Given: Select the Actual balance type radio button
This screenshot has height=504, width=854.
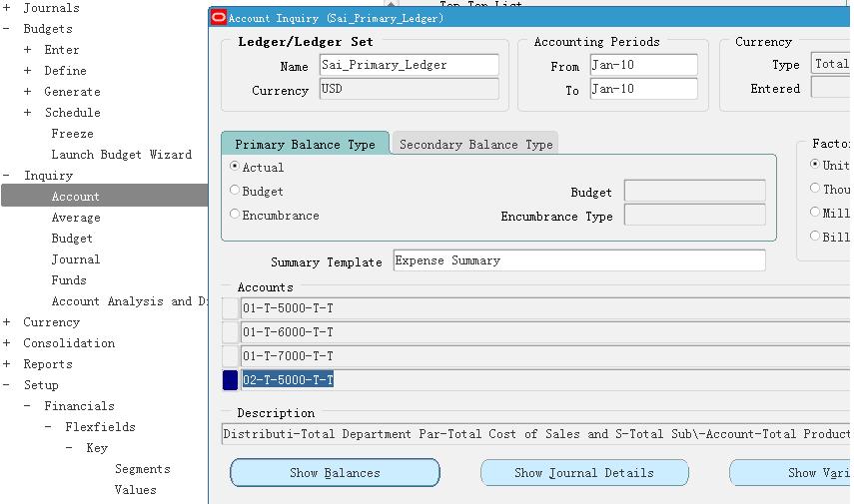Looking at the screenshot, I should 235,166.
